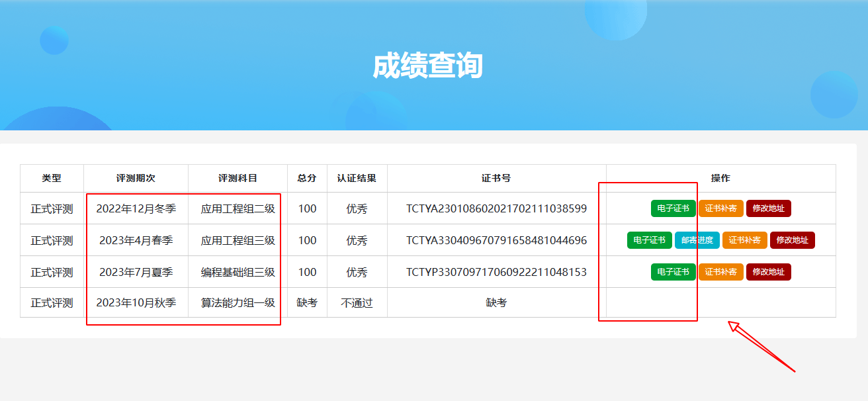Screen dimensions: 868x401
Task: Click the 编程基础组三级 subject cell
Action: tap(238, 272)
